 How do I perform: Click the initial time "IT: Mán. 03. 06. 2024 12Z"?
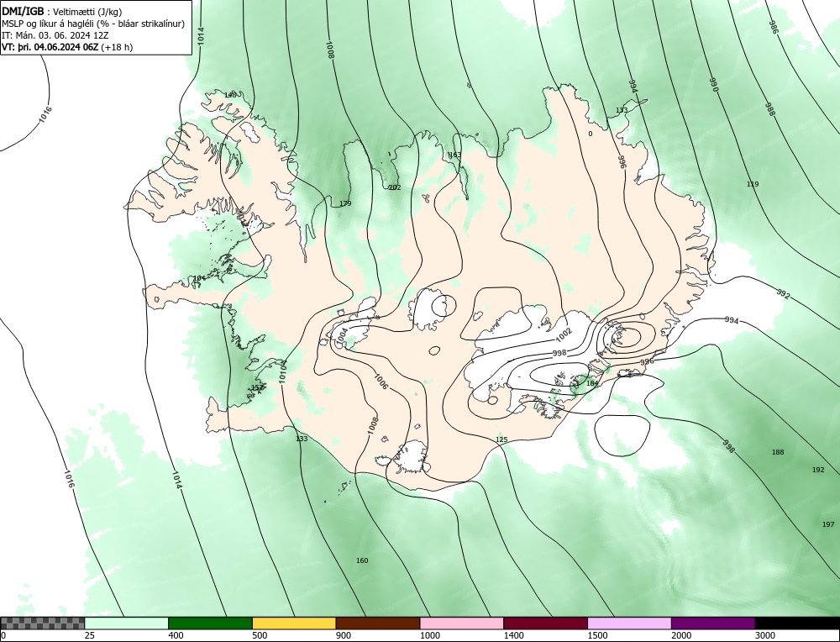55,35
